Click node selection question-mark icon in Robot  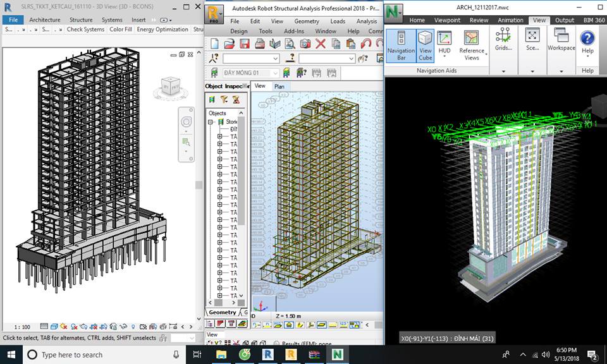pos(214,58)
